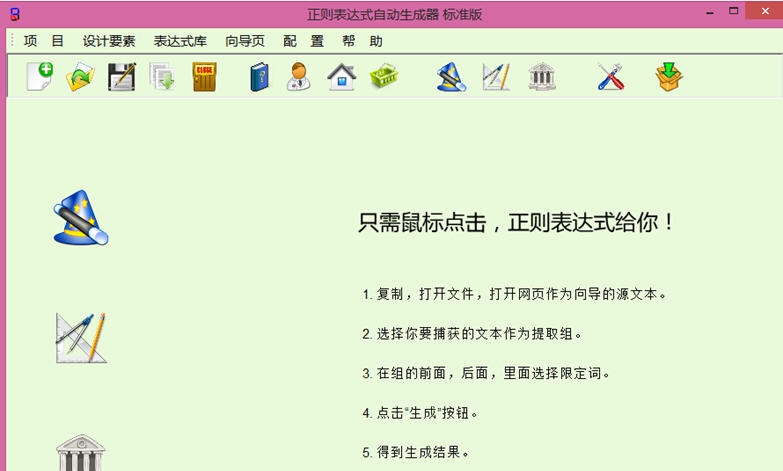Open the 设计要素 menu
783x471 pixels.
coord(109,41)
